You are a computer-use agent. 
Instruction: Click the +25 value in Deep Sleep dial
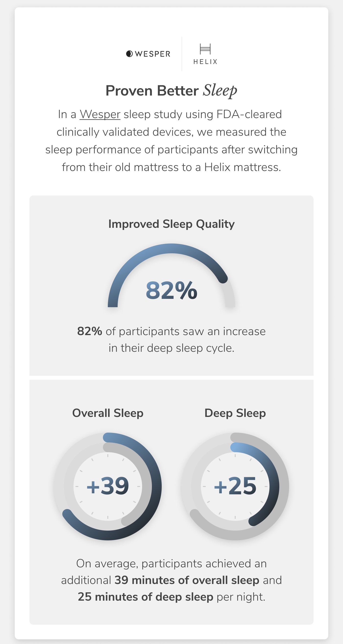[235, 486]
